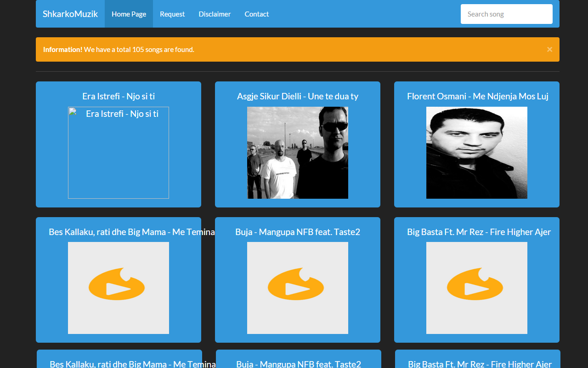Open the broken Era Istrefi cover image
The width and height of the screenshot is (588, 368).
click(x=119, y=153)
